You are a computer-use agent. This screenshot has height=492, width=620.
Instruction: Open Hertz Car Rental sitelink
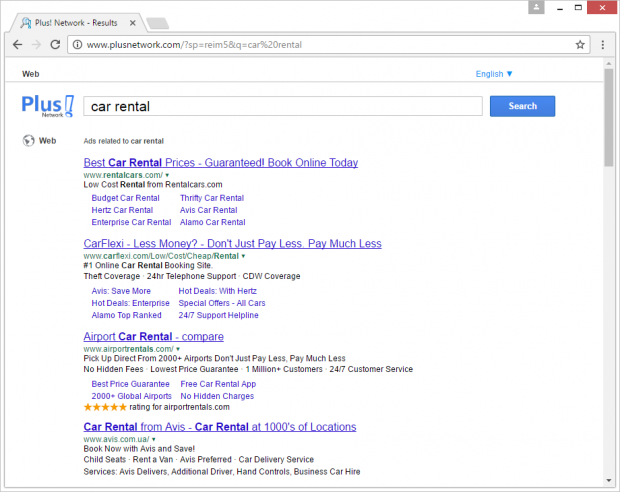coord(122,210)
